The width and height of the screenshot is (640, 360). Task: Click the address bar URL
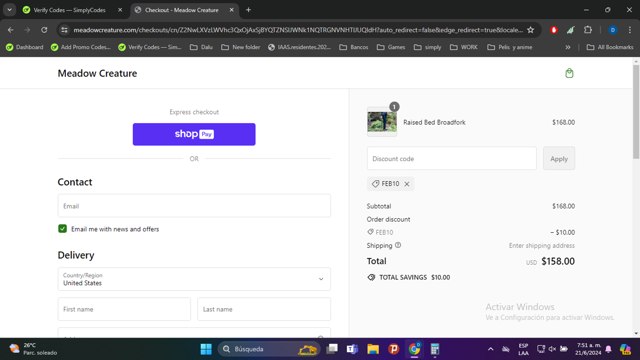pyautogui.click(x=298, y=30)
